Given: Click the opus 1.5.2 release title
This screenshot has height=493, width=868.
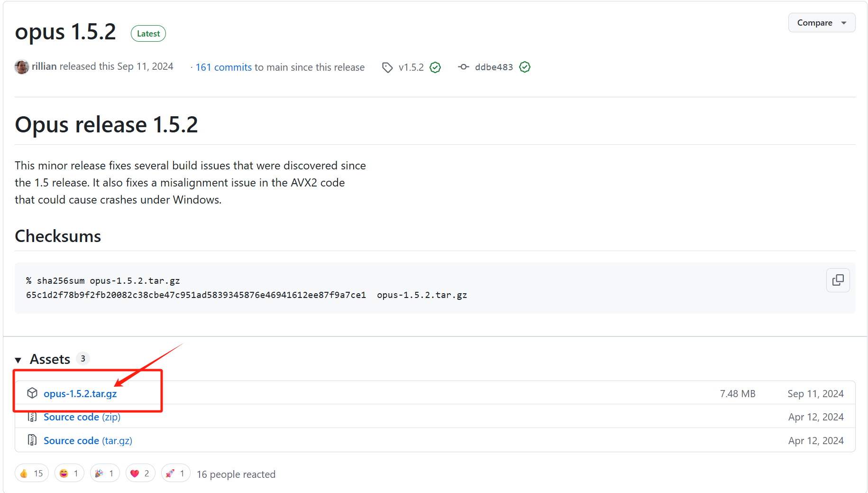Looking at the screenshot, I should (65, 32).
